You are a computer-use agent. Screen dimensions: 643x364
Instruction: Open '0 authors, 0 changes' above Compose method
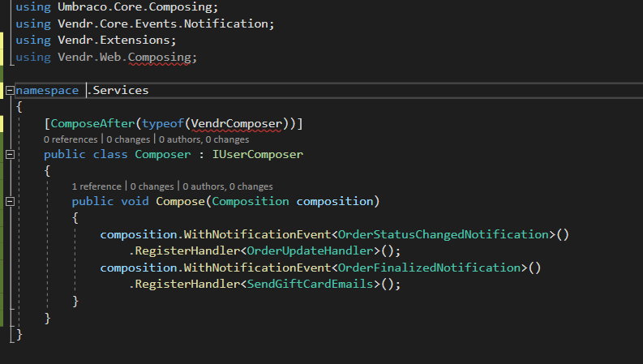tap(228, 186)
